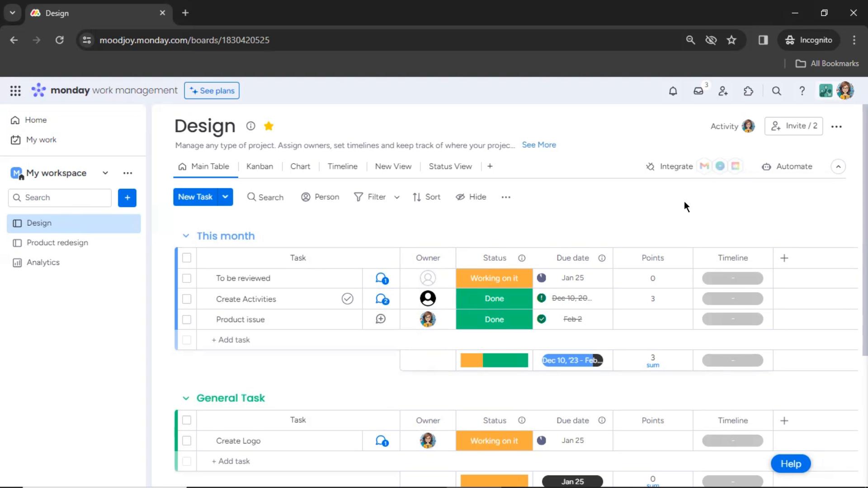Click the board options three-dot menu
The width and height of the screenshot is (868, 488).
click(836, 127)
